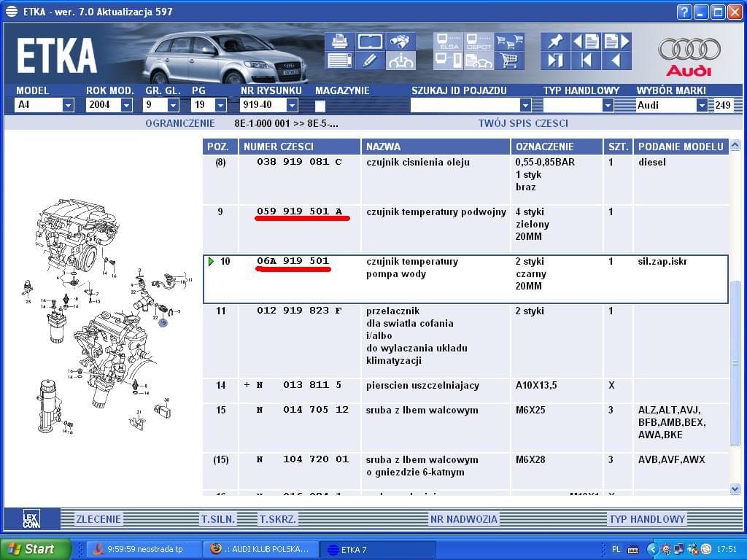
Task: Click the Windows Start button
Action: coord(36,549)
